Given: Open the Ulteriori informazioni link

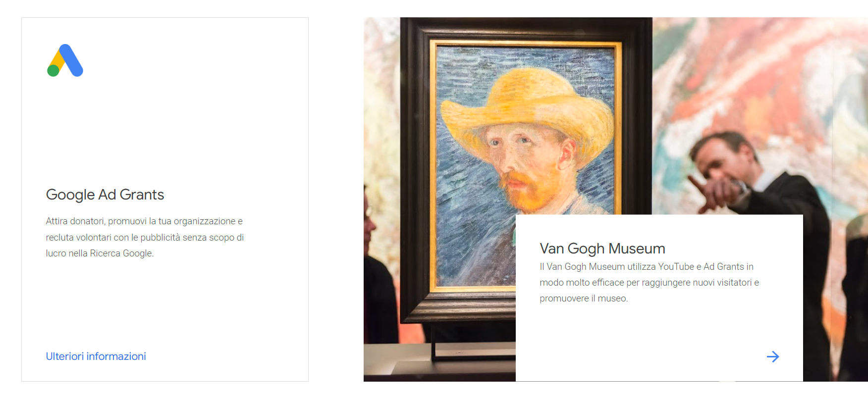Looking at the screenshot, I should tap(96, 356).
